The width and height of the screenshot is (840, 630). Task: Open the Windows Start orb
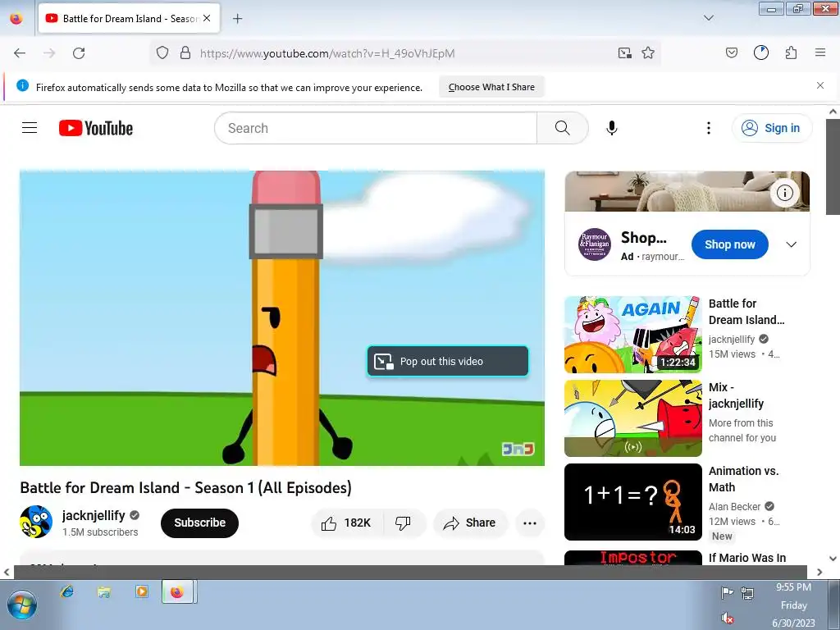pyautogui.click(x=22, y=605)
